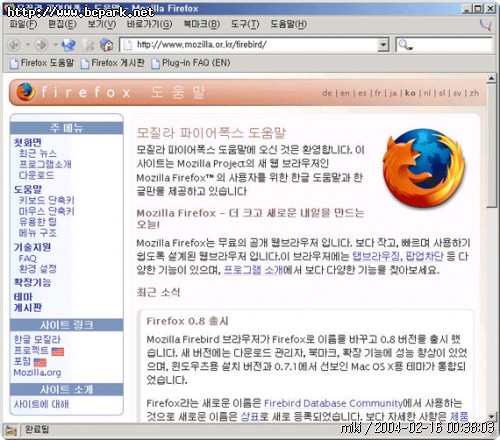500x440 pixels.
Task: Open the 프로그램소개 sidebar link
Action: pos(45,164)
